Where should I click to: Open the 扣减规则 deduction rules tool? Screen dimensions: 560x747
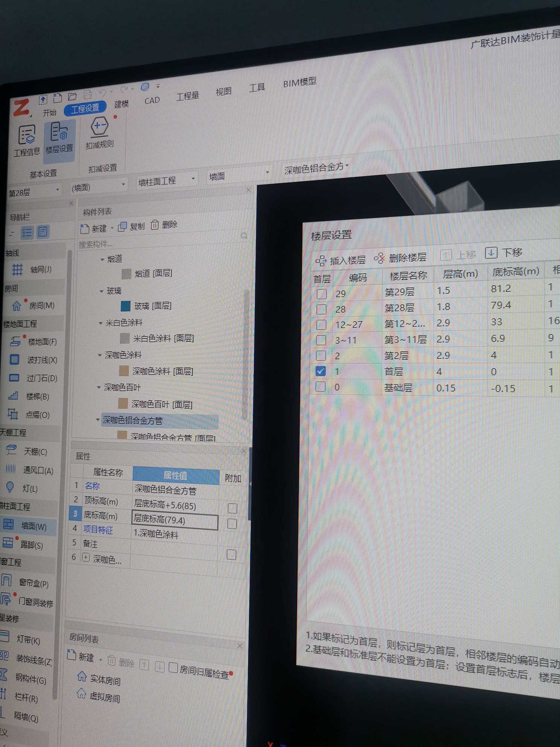99,133
